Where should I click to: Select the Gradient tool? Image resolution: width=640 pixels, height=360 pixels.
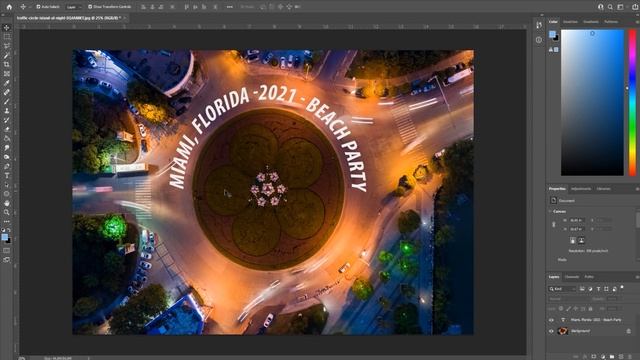click(7, 139)
